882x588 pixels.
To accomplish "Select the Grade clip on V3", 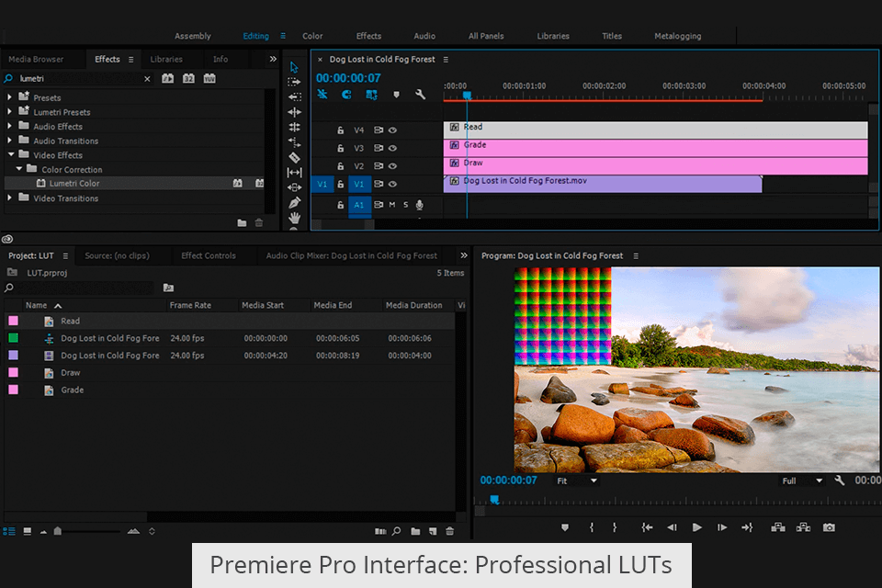I will pos(655,148).
